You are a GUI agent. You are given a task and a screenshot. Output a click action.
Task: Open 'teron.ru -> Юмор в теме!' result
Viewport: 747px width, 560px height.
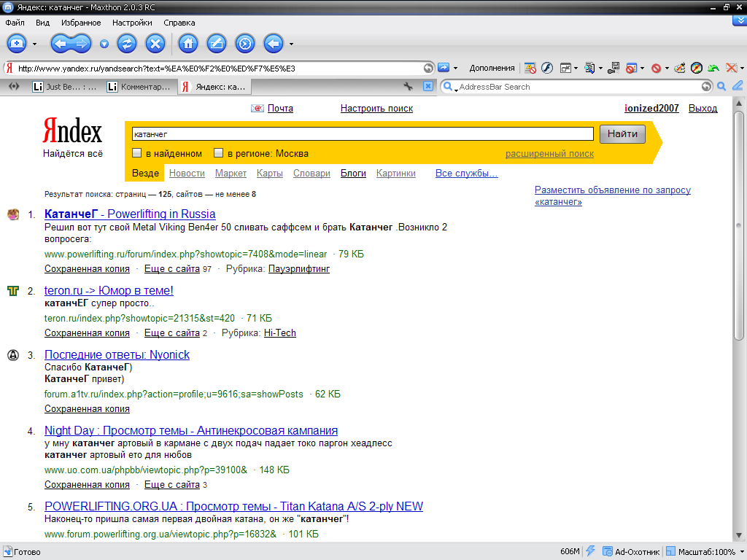point(109,290)
